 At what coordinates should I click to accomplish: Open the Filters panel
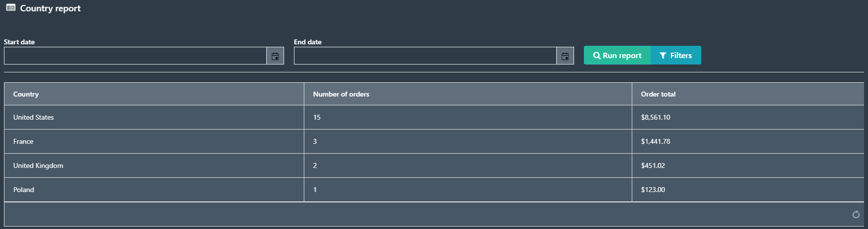[676, 55]
